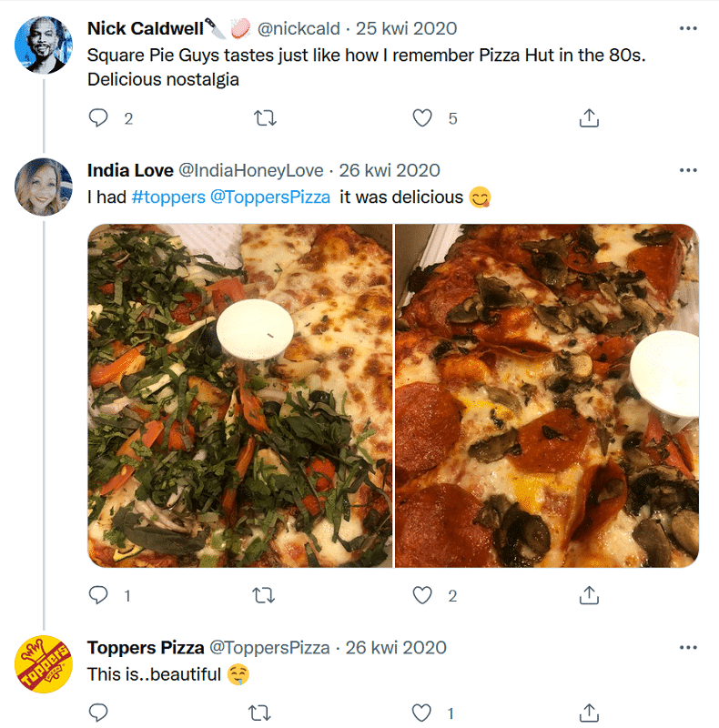
Task: Like the Toppers Pizza reply
Action: point(421,713)
